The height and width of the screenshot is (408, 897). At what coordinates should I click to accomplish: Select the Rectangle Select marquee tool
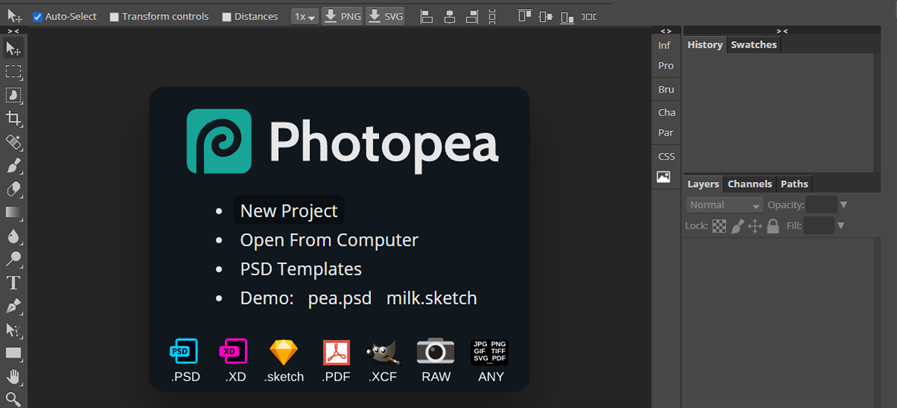[13, 72]
